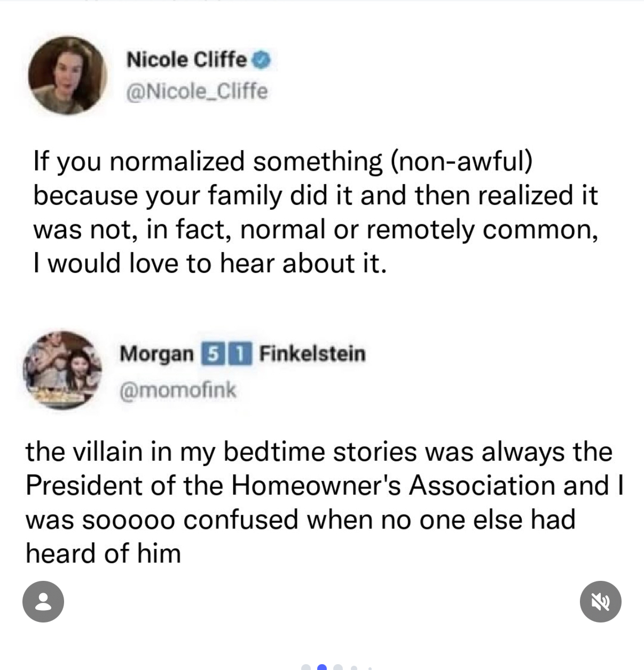The width and height of the screenshot is (644, 670).
Task: Click the Homeowner's Association villain reply text
Action: pos(320,502)
